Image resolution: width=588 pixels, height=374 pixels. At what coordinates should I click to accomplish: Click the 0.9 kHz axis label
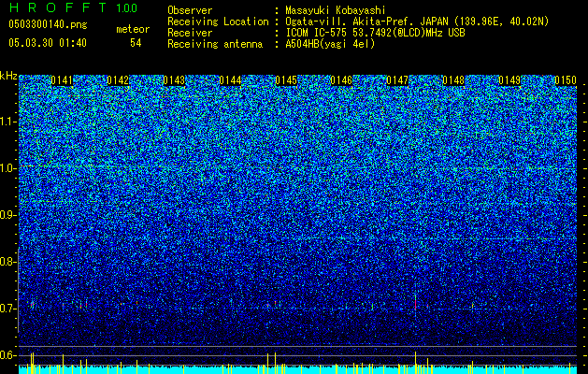coord(8,215)
